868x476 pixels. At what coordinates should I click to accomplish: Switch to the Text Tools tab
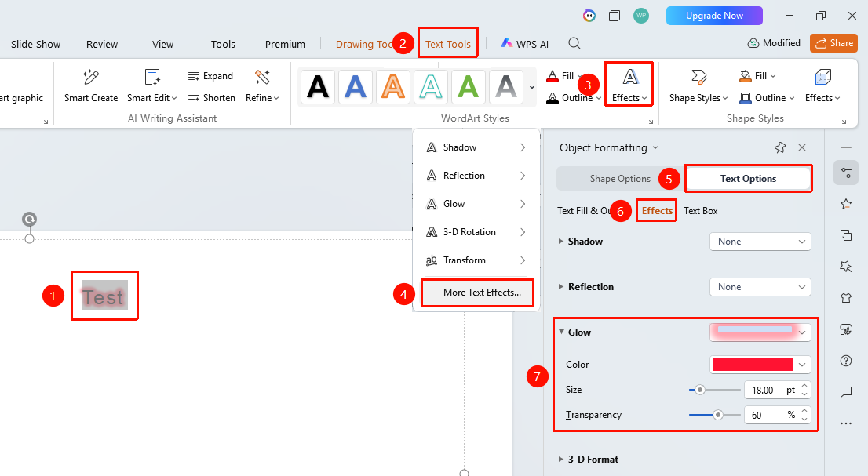448,44
